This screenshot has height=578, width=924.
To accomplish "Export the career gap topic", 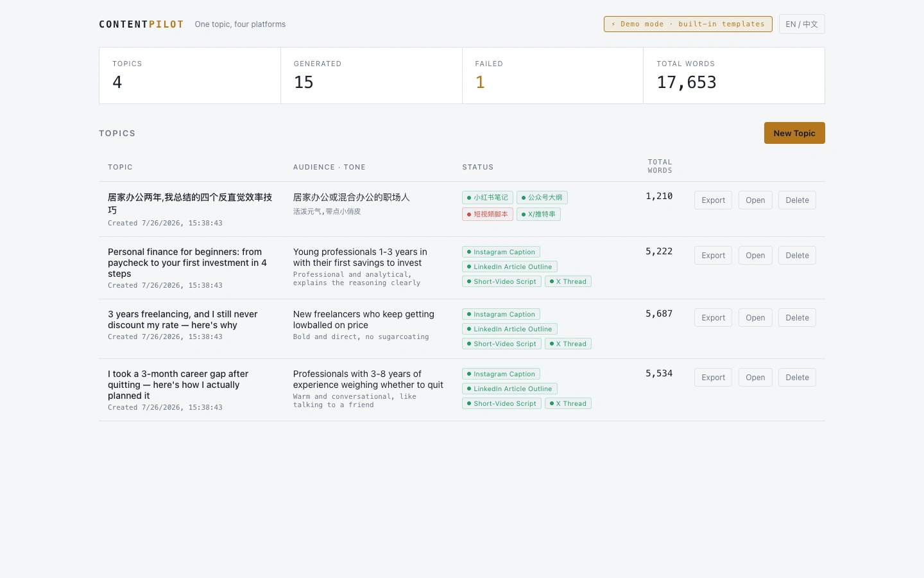I will [713, 378].
